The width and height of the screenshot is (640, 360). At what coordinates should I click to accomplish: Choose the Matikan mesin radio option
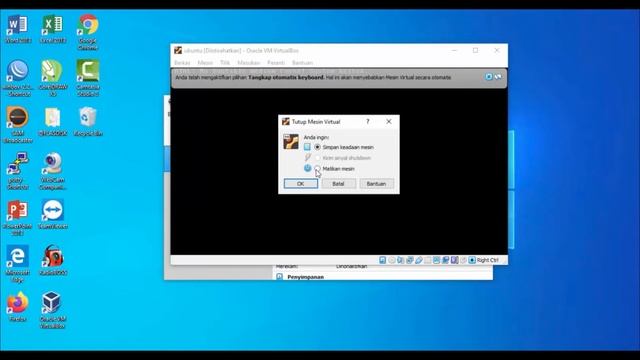(318, 169)
